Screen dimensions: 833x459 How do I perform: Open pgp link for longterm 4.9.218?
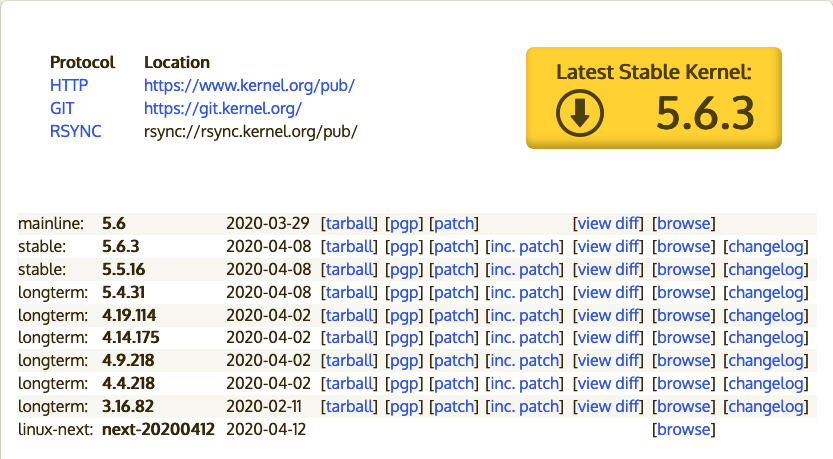[x=404, y=360]
